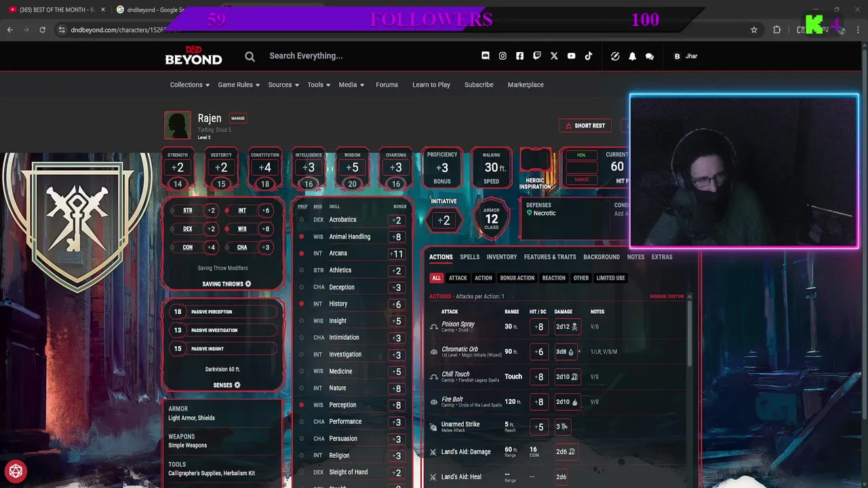Toggle Medicine proficiency dot
The width and height of the screenshot is (868, 488).
(x=302, y=371)
